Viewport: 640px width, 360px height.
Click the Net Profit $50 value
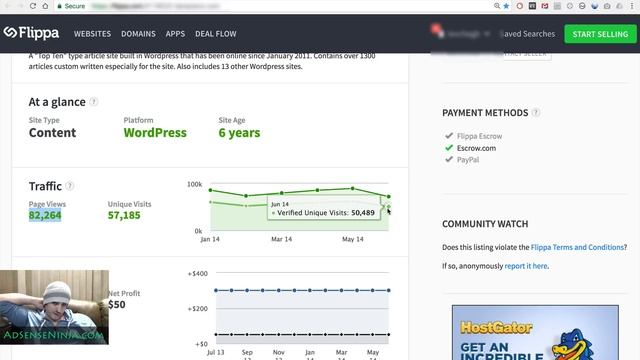pyautogui.click(x=117, y=304)
